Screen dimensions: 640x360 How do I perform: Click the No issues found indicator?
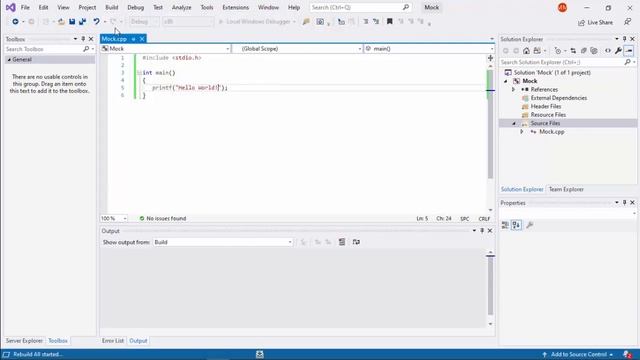(x=163, y=218)
